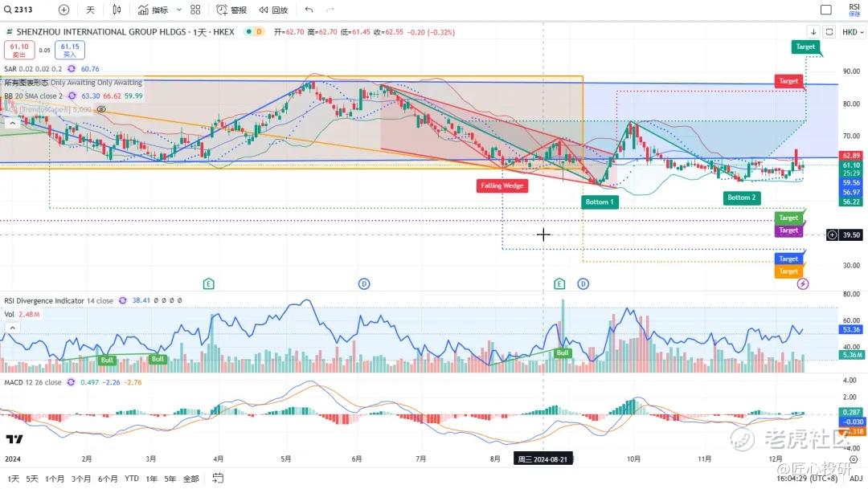Click the purple lightning event icon
The image size is (868, 489).
tap(803, 283)
